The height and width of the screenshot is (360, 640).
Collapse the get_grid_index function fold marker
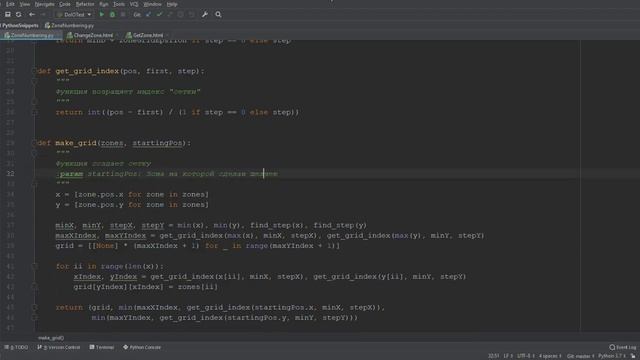pyautogui.click(x=34, y=71)
